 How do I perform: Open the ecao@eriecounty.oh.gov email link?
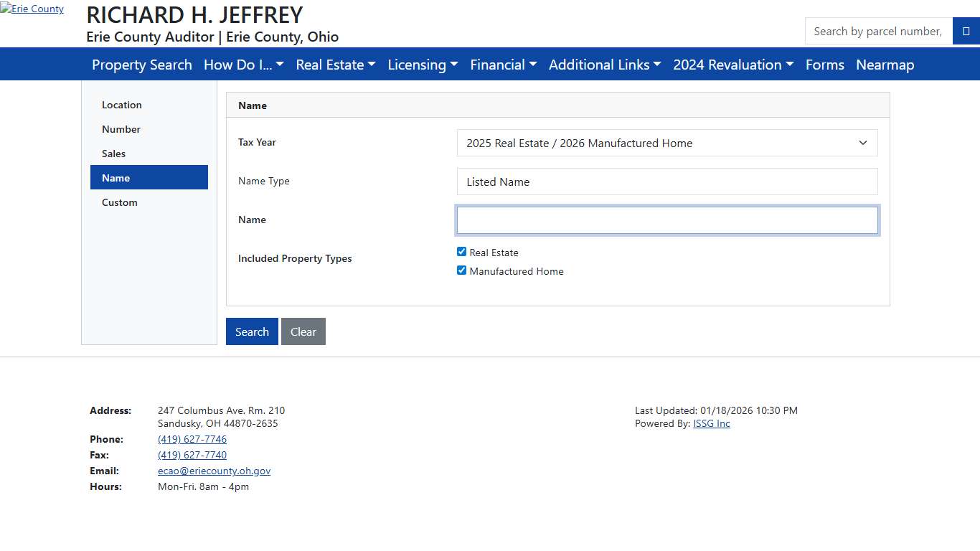point(214,471)
